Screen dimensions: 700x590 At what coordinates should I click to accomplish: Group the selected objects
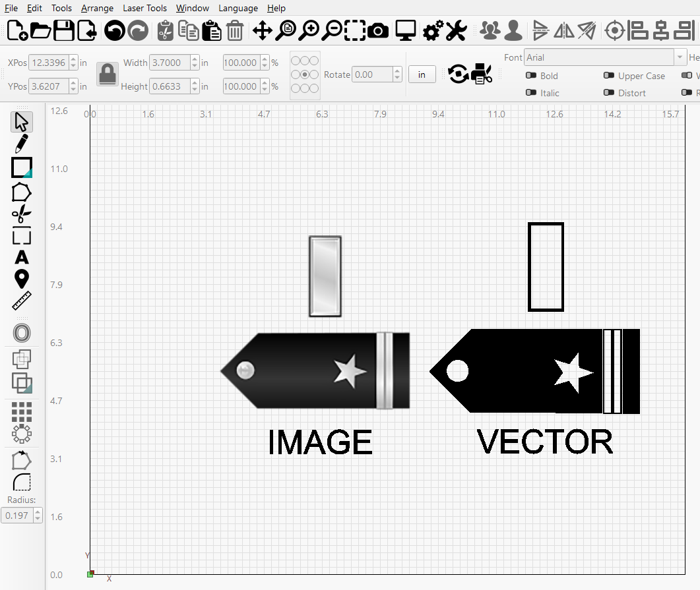490,31
